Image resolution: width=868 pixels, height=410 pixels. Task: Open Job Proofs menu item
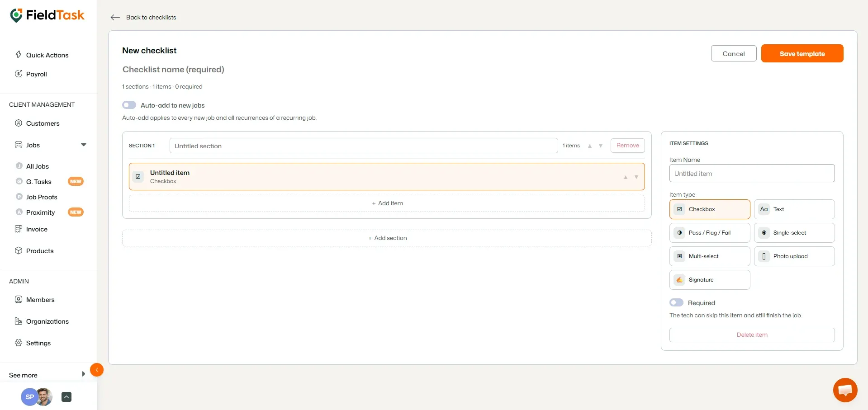(x=42, y=197)
